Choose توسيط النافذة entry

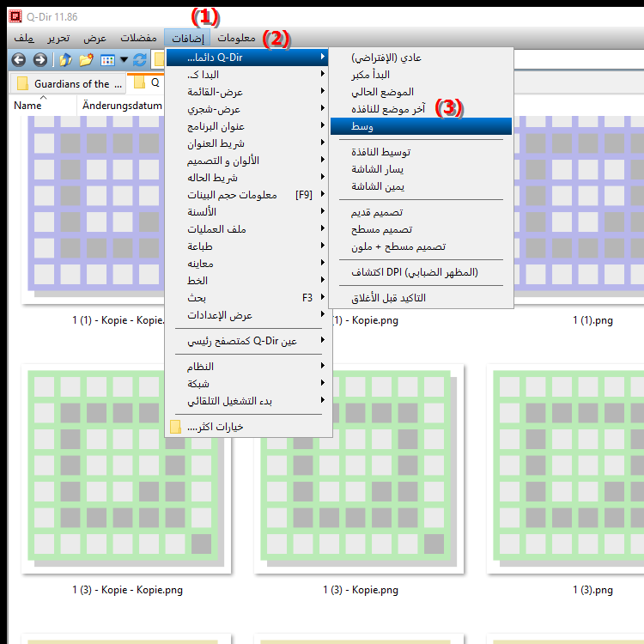pyautogui.click(x=421, y=152)
